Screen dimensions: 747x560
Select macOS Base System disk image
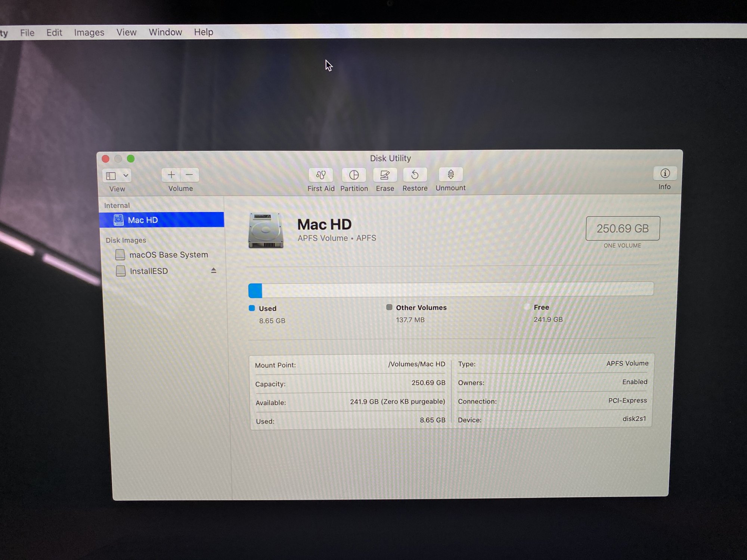(x=168, y=255)
